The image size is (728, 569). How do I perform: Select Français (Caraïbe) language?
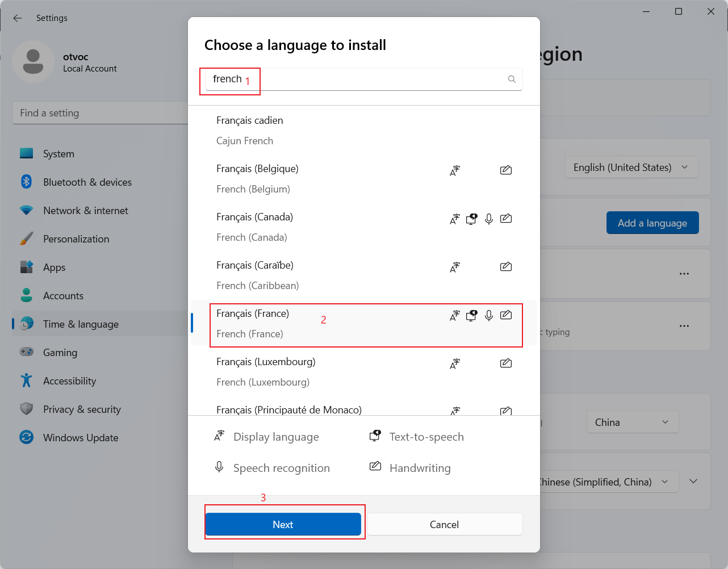tap(363, 275)
